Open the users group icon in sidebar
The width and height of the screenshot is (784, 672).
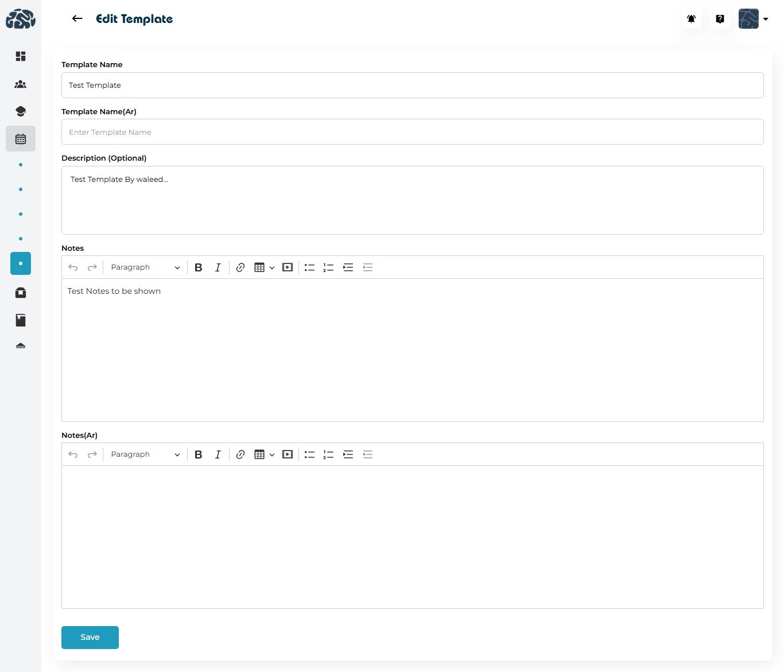click(21, 84)
